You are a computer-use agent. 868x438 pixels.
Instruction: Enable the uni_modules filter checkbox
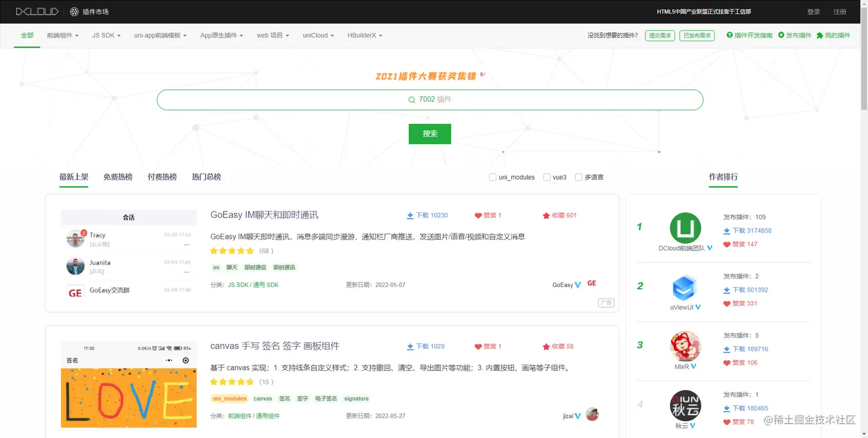[x=493, y=177]
